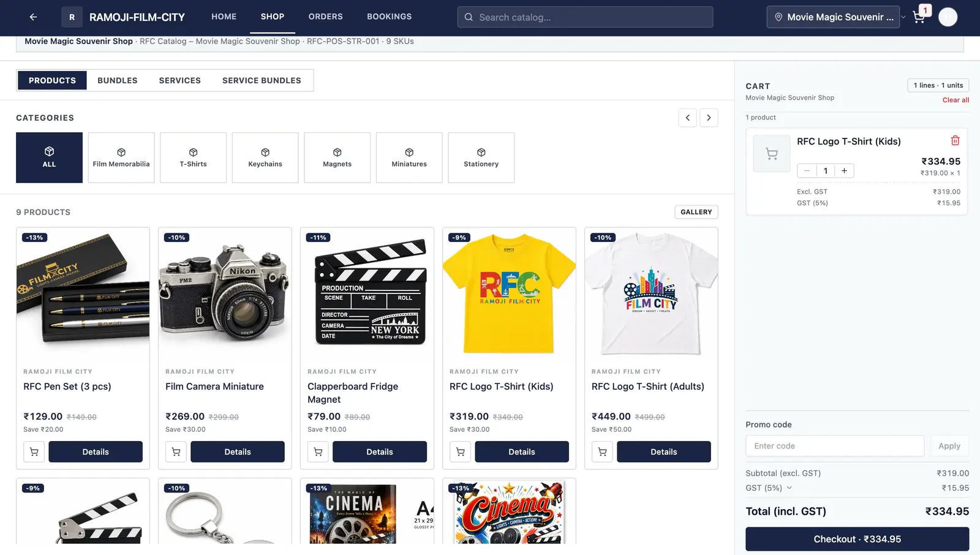Add Clapperboard Fridge Magnet to cart
Image resolution: width=980 pixels, height=555 pixels.
pyautogui.click(x=318, y=452)
